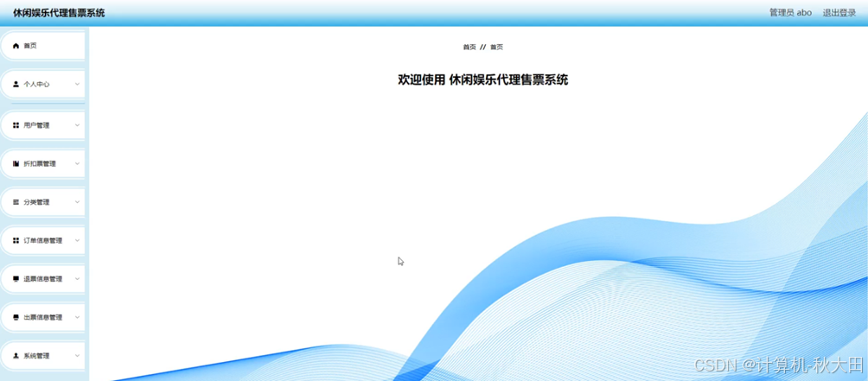Open the 退票信息管理 menu item

click(43, 279)
